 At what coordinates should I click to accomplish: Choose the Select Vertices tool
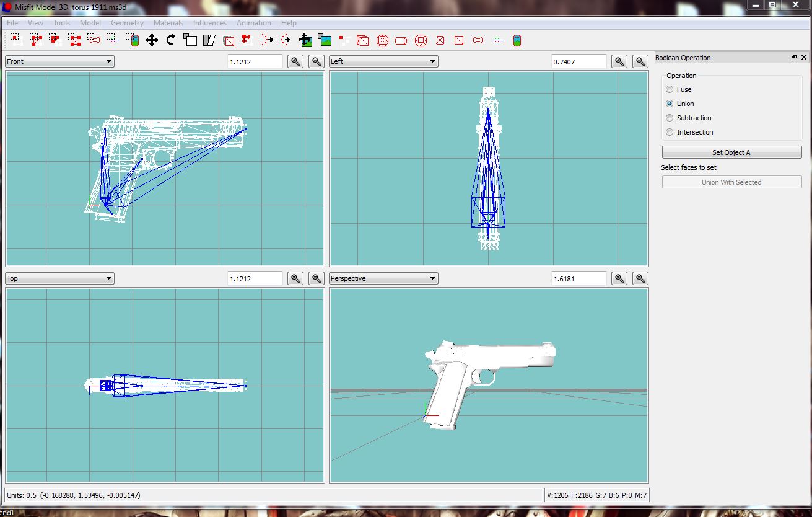tap(16, 41)
